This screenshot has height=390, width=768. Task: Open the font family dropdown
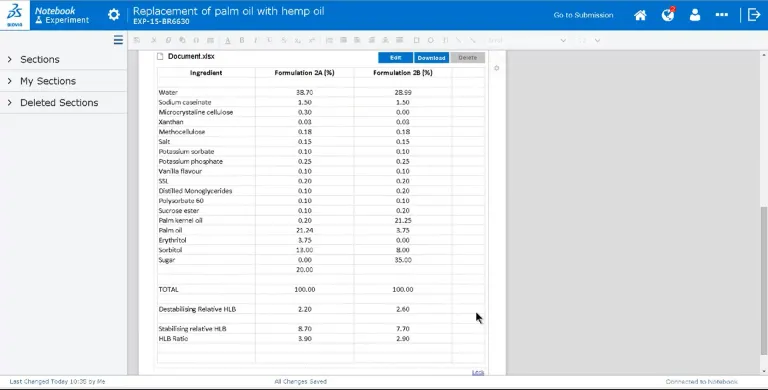pos(527,40)
